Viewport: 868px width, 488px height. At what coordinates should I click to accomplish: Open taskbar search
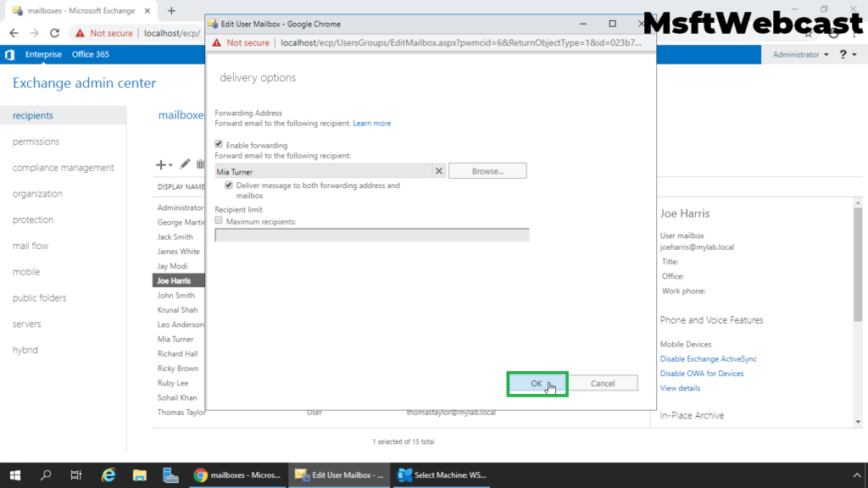coord(46,475)
